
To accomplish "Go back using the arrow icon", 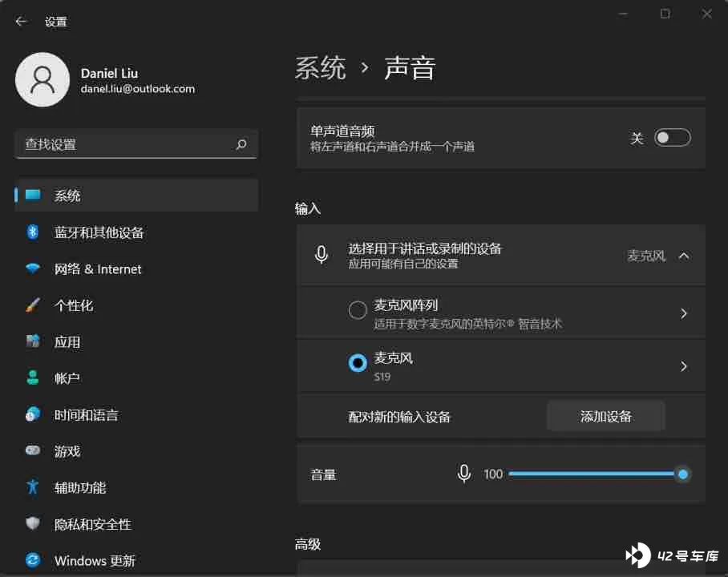I will [21, 22].
